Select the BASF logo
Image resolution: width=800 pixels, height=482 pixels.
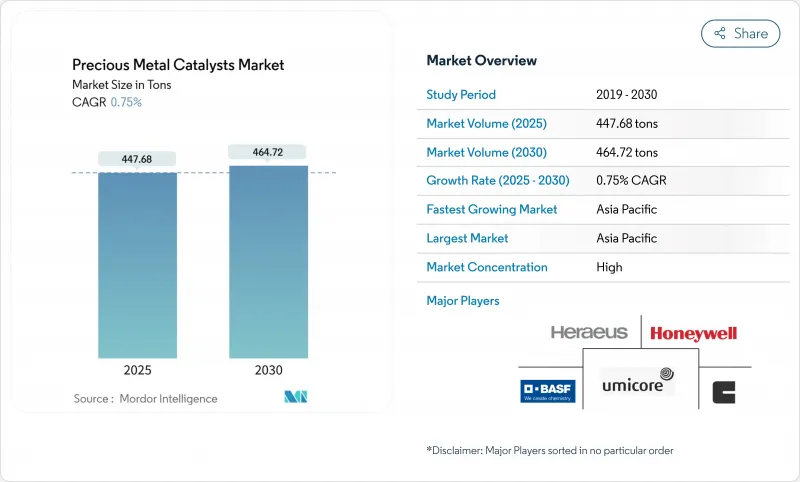(x=548, y=391)
